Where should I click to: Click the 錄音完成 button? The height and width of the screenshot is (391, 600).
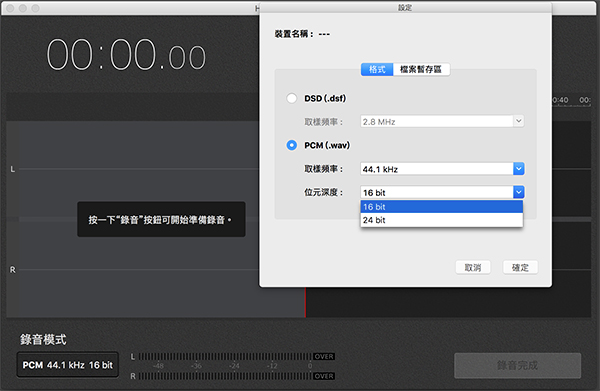coord(517,365)
